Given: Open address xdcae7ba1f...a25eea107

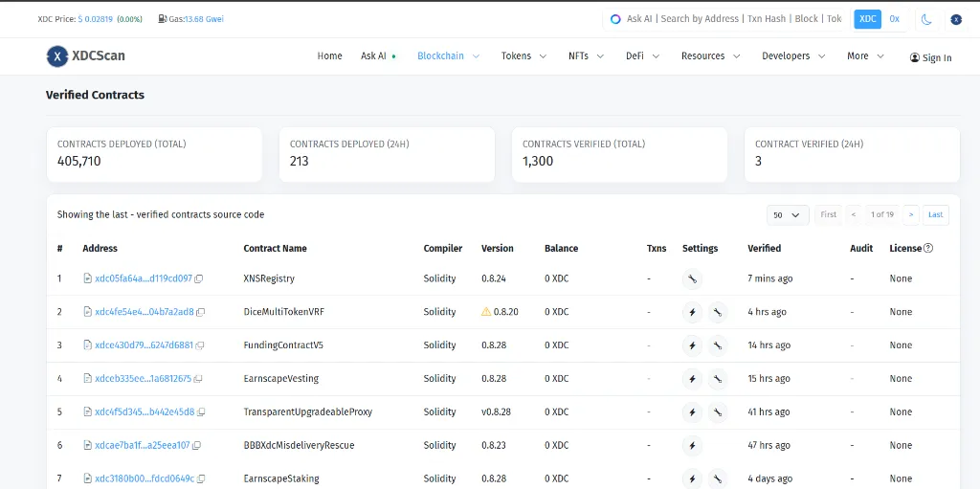Looking at the screenshot, I should tap(142, 446).
